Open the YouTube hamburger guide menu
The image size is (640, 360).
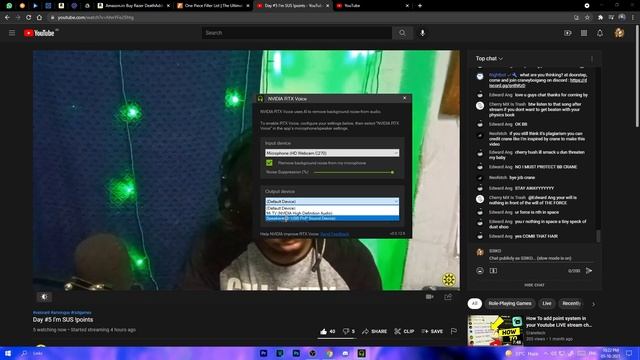(x=12, y=33)
